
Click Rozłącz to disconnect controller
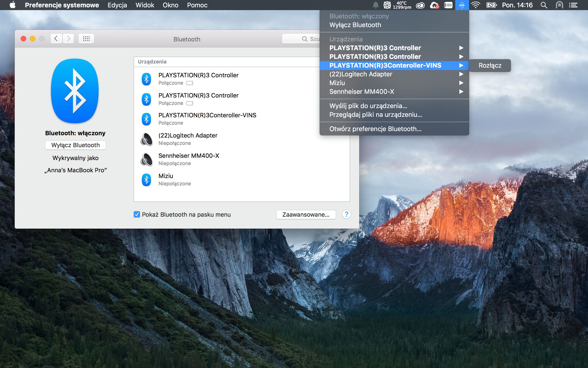tap(490, 65)
